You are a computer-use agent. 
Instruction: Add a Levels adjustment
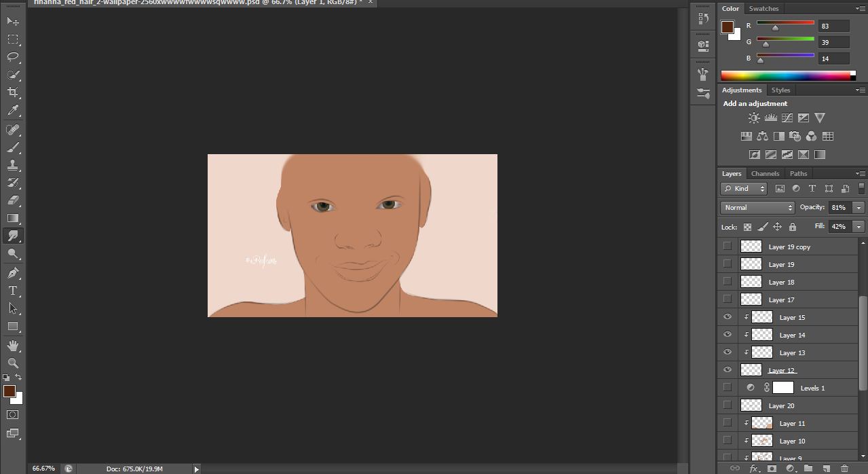tap(770, 118)
